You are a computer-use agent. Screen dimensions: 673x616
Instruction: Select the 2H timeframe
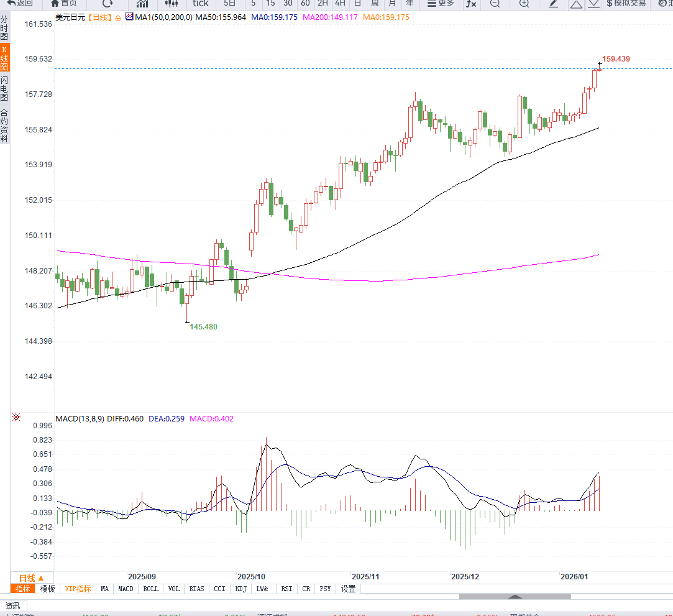(x=323, y=4)
